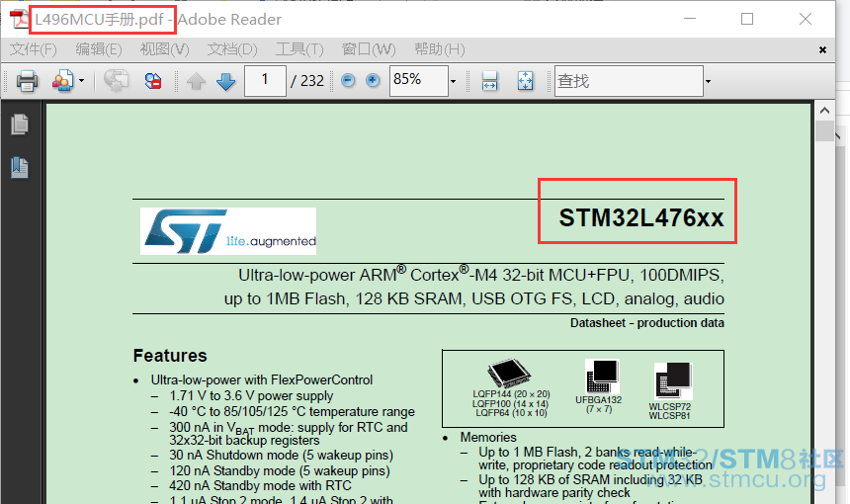This screenshot has height=504, width=850.
Task: Open the 视图(V) menu
Action: click(164, 49)
